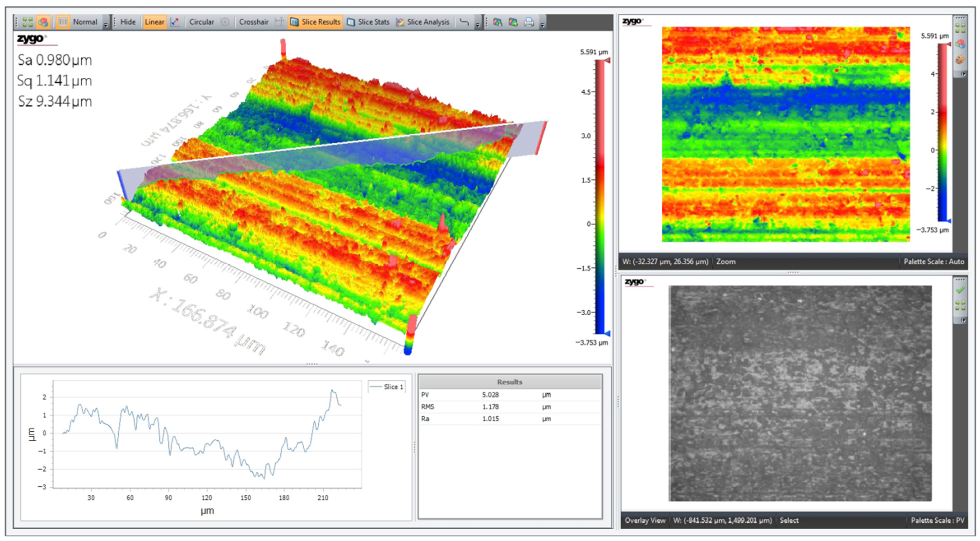Click the linear slice endpoint icon after Linear

pos(175,22)
